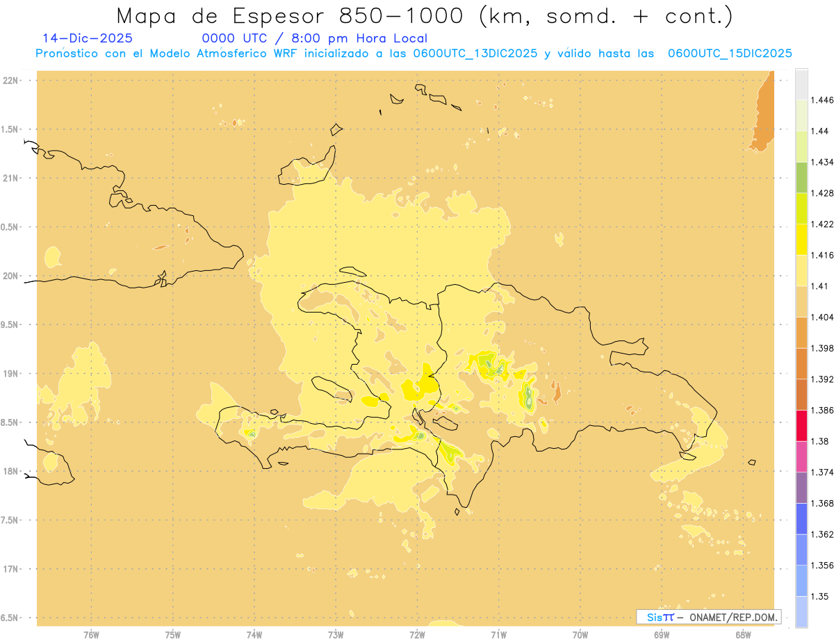The width and height of the screenshot is (834, 644).
Task: Click the 69W longitude axis label
Action: tap(662, 634)
